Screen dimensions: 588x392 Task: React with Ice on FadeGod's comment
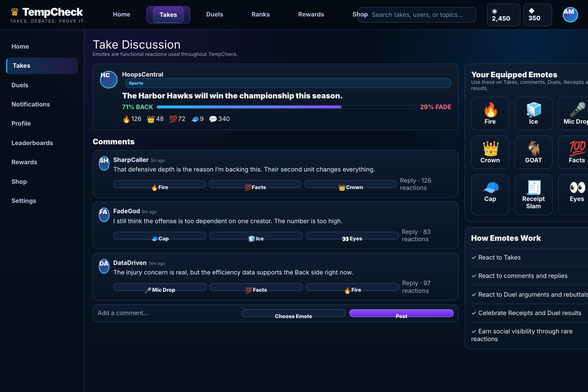point(256,236)
